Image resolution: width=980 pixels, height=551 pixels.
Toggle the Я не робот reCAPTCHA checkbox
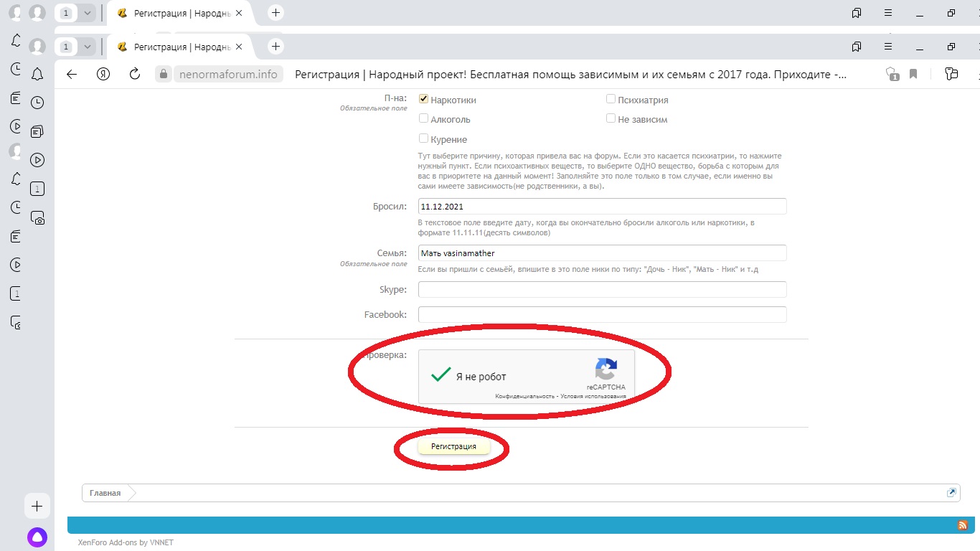(x=440, y=376)
